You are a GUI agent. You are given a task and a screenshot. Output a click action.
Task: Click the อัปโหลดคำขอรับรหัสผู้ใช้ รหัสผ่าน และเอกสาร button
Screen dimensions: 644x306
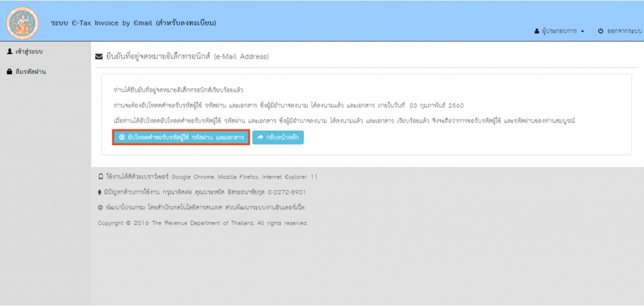[180, 138]
